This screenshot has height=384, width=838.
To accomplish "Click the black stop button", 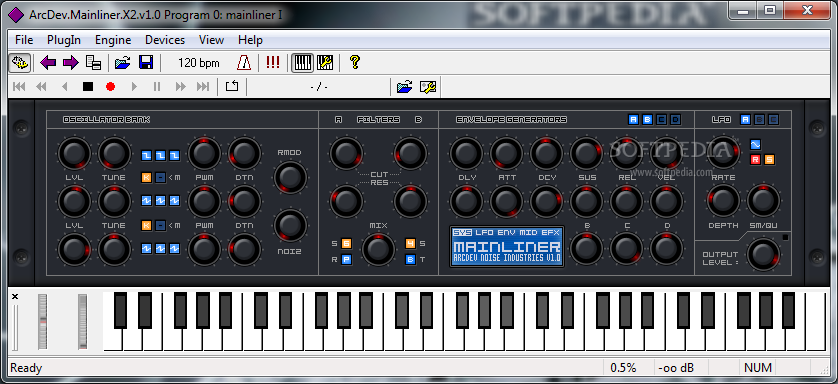I will coord(88,87).
